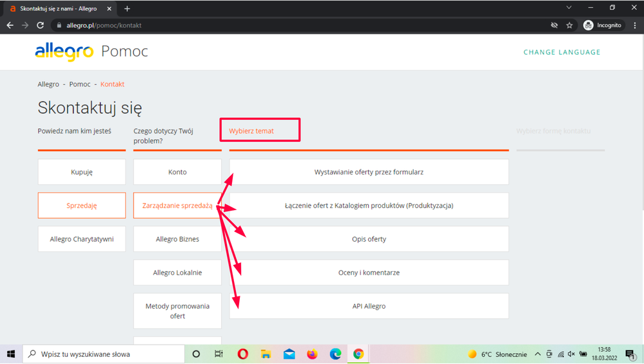Click the allegro logo in the header
Viewport: 644px width, 364px height.
click(x=64, y=52)
